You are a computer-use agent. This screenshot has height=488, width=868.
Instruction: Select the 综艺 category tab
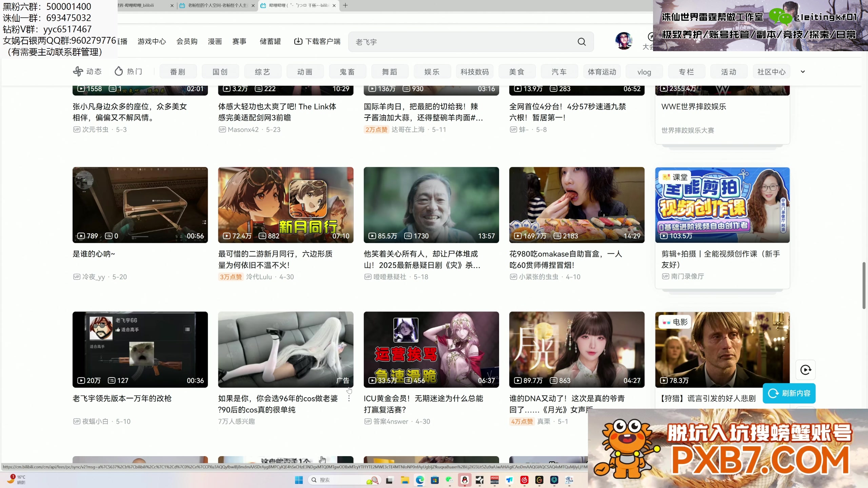[262, 72]
